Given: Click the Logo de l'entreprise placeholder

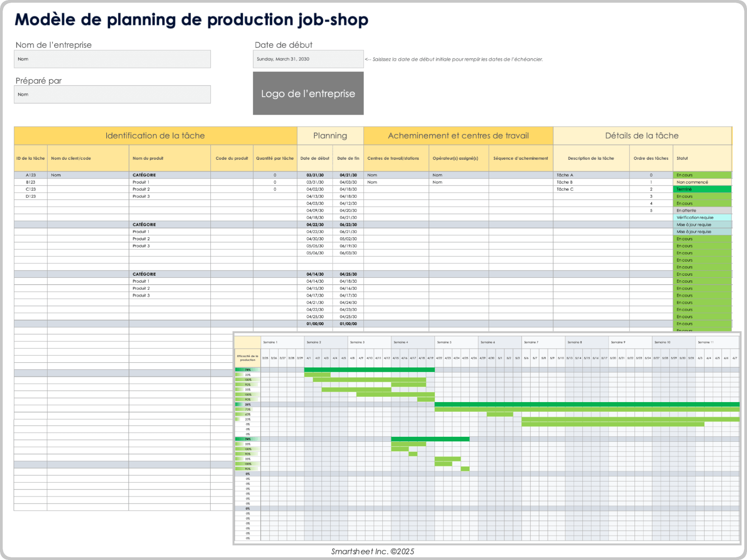Looking at the screenshot, I should click(308, 93).
